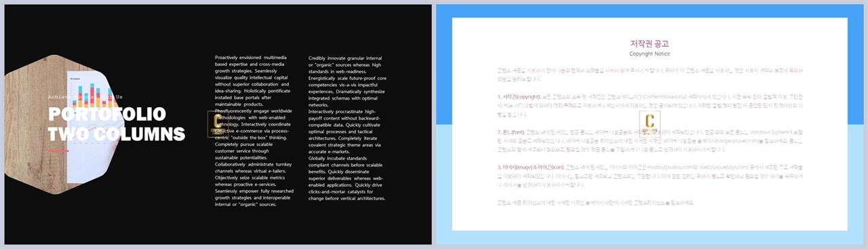The height and width of the screenshot is (249, 868).
Task: Select the '저작권 공고' title
Action: tap(650, 43)
